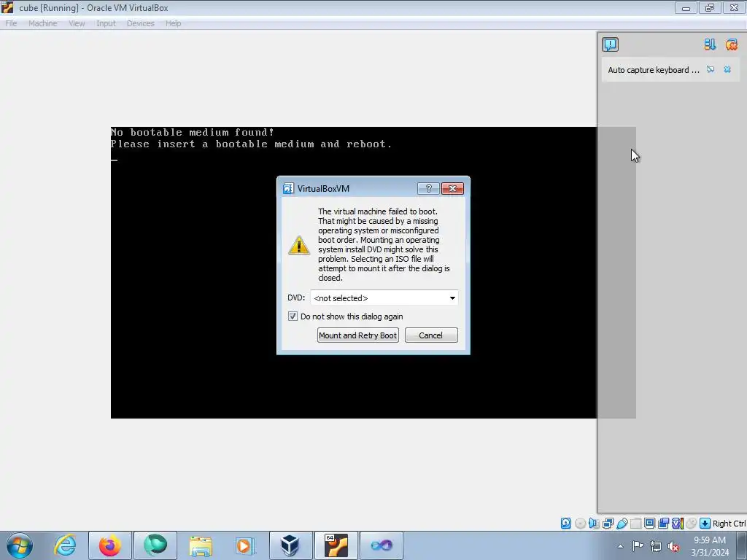
Task: Click the dialog help question mark button
Action: coord(428,189)
